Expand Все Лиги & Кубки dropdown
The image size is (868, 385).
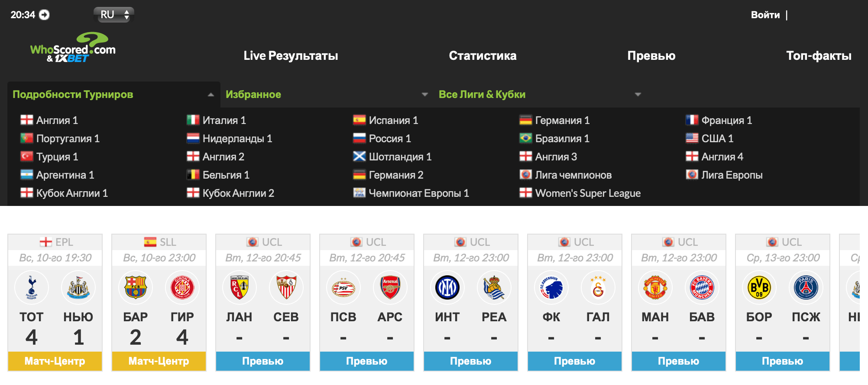638,95
